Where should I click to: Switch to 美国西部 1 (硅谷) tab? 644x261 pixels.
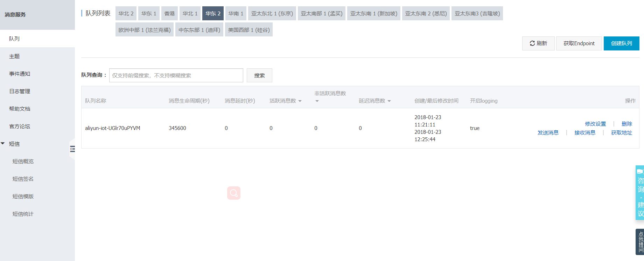tap(249, 30)
